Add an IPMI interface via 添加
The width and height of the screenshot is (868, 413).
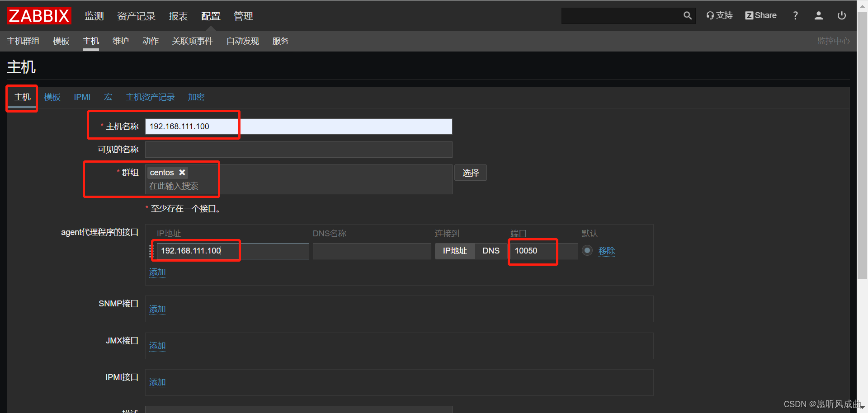click(157, 382)
